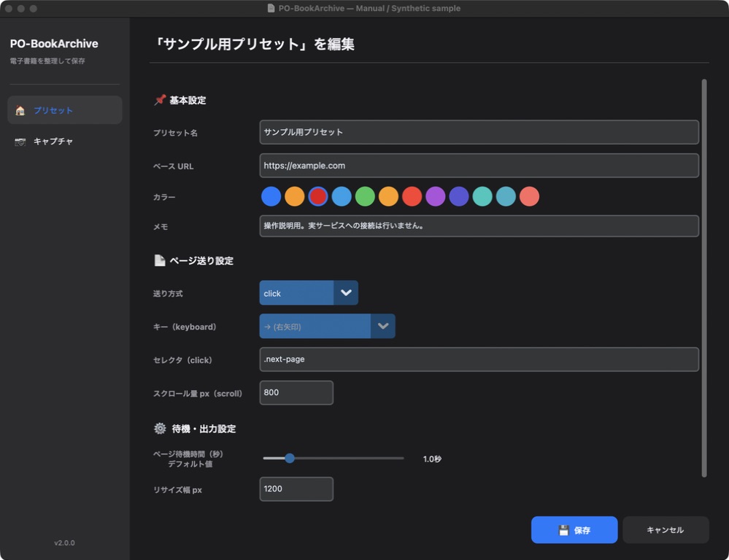Save the preset with 保存 button

(x=574, y=530)
